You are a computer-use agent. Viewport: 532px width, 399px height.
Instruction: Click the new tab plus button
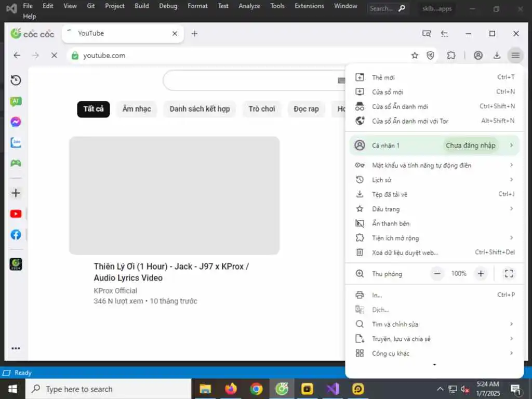[x=194, y=34]
